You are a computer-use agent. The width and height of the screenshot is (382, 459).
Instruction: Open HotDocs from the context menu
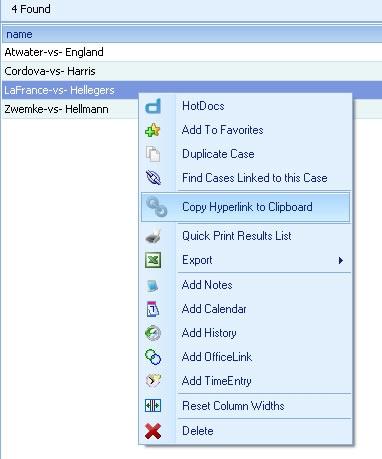[x=246, y=106]
